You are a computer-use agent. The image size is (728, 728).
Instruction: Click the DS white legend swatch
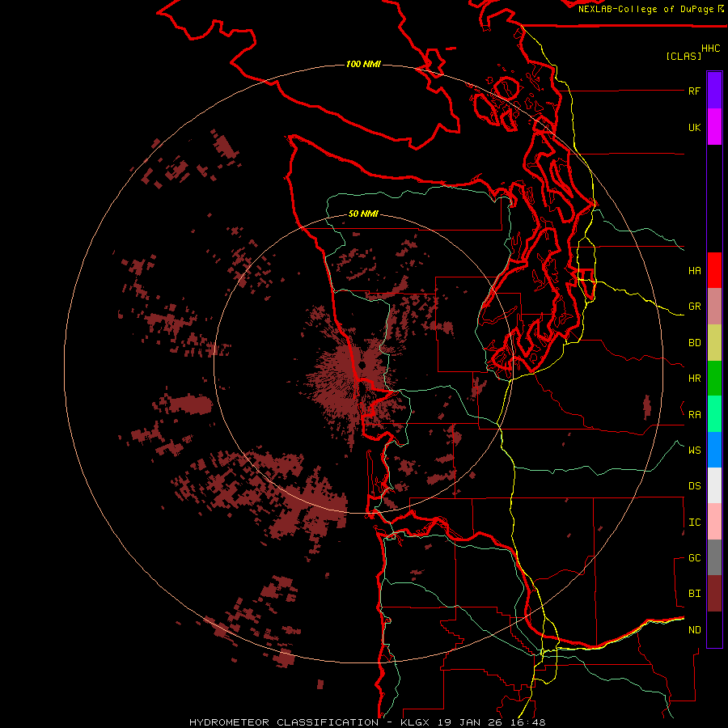tap(714, 485)
